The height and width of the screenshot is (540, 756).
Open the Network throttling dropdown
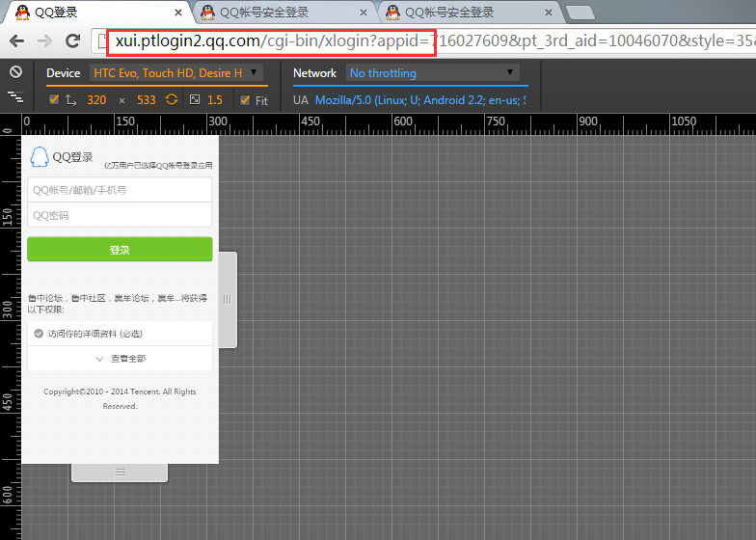(x=433, y=73)
